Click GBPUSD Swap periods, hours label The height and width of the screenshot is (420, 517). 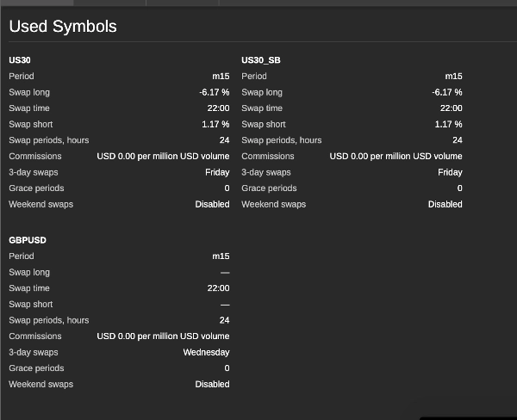[49, 320]
